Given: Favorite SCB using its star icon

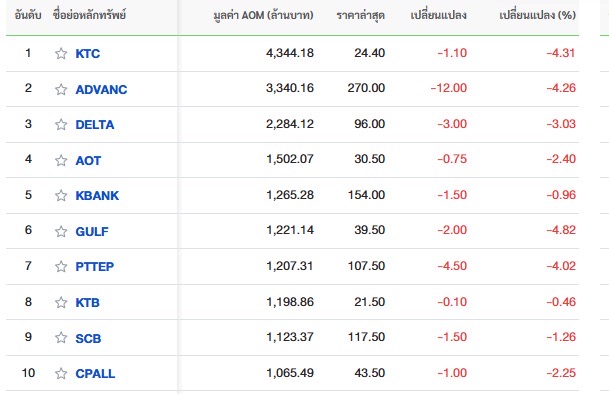Looking at the screenshot, I should [61, 338].
